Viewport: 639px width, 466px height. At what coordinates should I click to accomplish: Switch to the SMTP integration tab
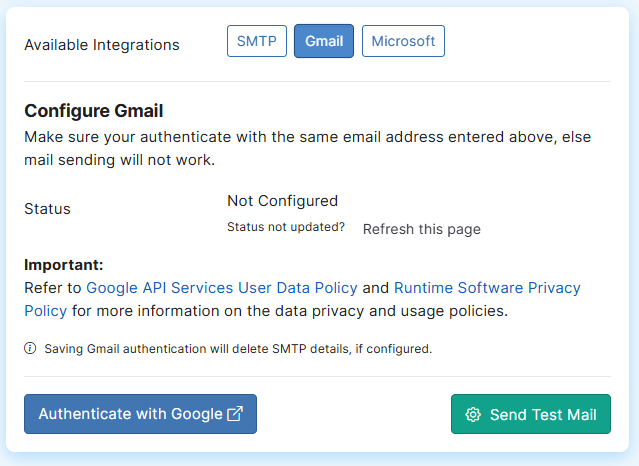[x=257, y=41]
